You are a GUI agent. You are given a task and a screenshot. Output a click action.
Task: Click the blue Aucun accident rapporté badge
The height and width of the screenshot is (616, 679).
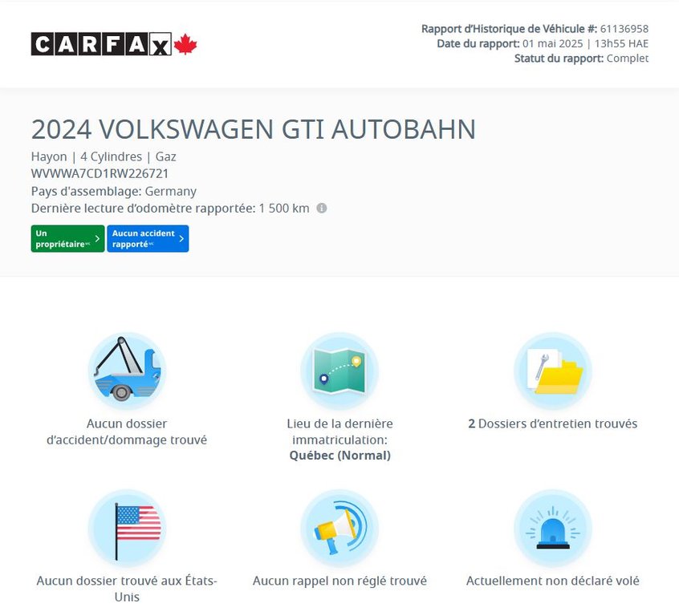click(x=148, y=238)
